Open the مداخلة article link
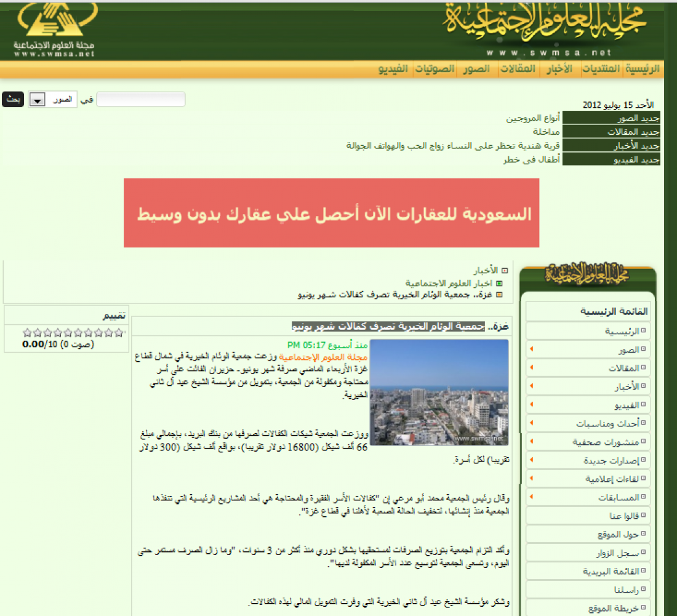This screenshot has height=616, width=677. pos(546,132)
